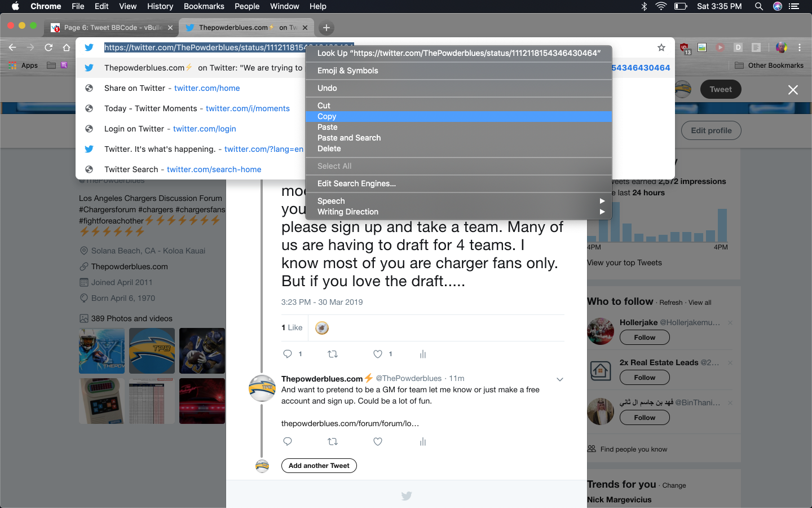Click Look Up twitter URL entry

(x=458, y=53)
